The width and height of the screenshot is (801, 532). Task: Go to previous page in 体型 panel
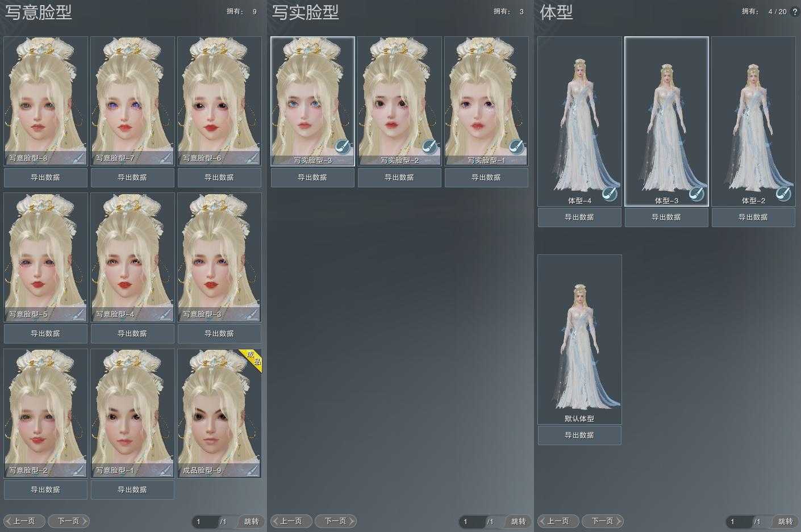pyautogui.click(x=558, y=521)
